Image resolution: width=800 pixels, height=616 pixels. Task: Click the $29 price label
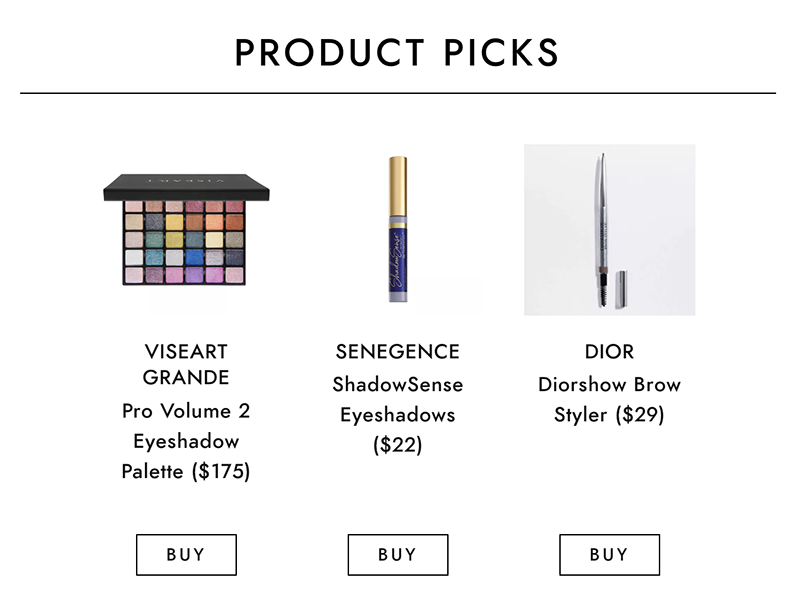(x=640, y=414)
